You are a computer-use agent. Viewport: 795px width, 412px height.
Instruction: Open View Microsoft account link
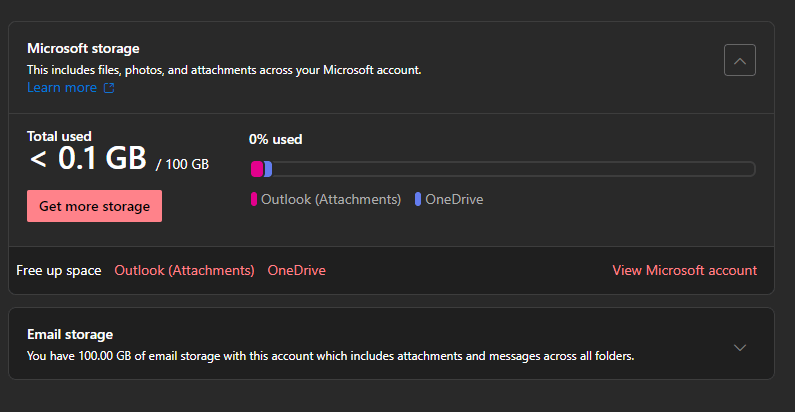tap(684, 271)
